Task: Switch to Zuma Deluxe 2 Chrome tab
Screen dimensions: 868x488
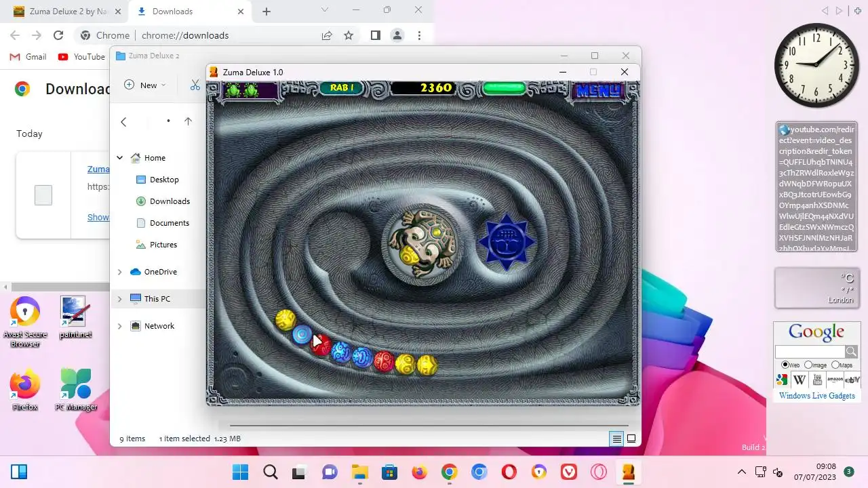Action: (64, 12)
